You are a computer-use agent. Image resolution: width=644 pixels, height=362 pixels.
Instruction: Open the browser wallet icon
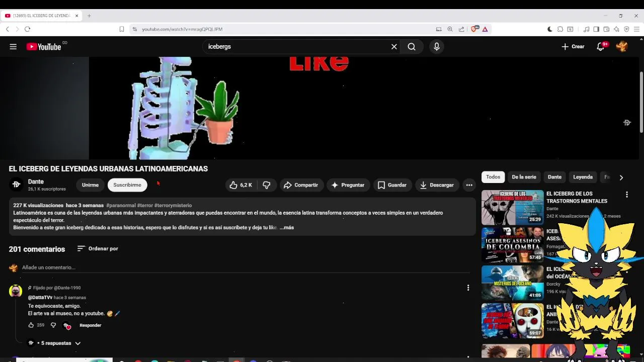click(x=606, y=29)
